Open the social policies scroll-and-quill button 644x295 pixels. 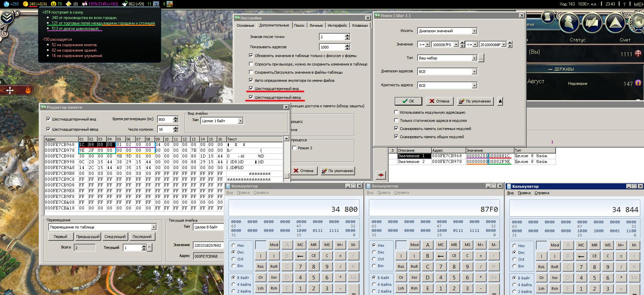592,22
